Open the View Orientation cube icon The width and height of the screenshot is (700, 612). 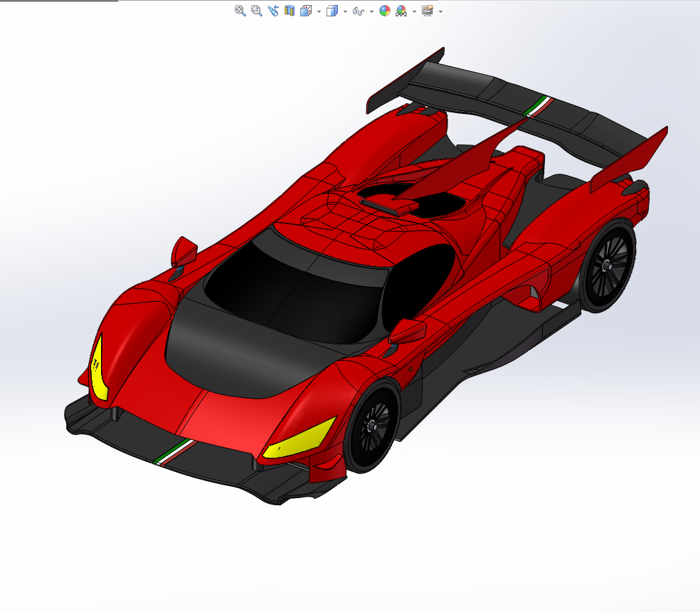point(306,11)
